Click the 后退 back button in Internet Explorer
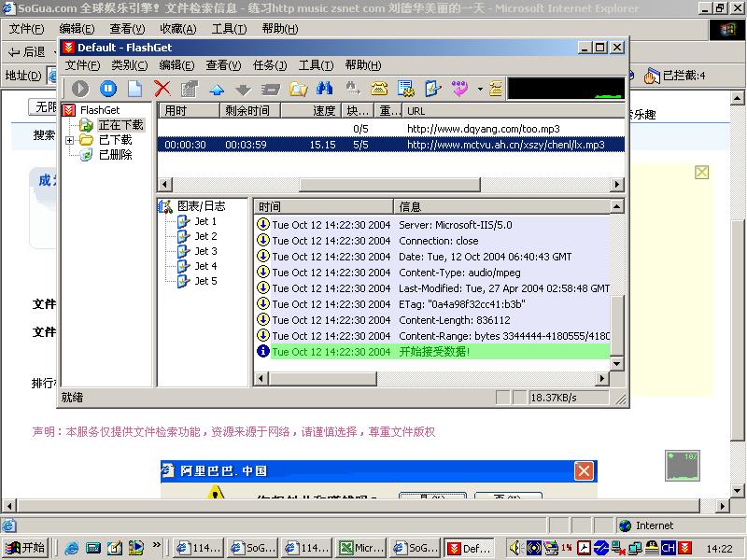Viewport: 747px width, 560px height. point(28,52)
